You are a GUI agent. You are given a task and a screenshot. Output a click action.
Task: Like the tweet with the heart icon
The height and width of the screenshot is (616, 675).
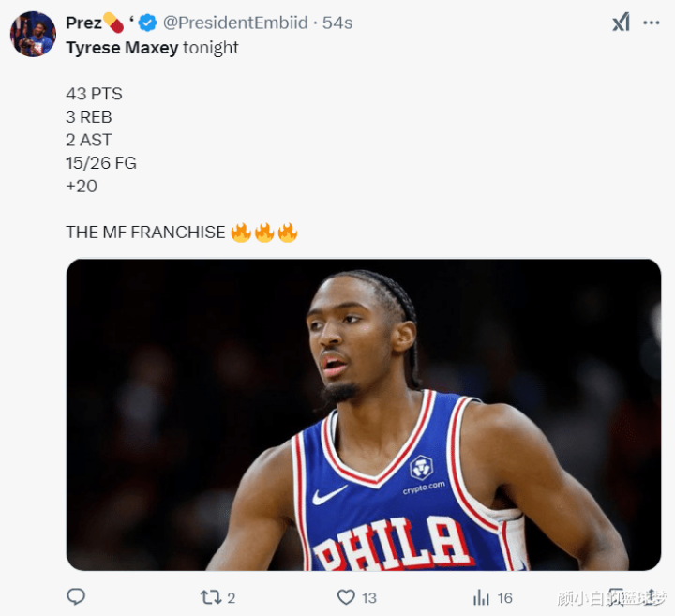tap(346, 597)
